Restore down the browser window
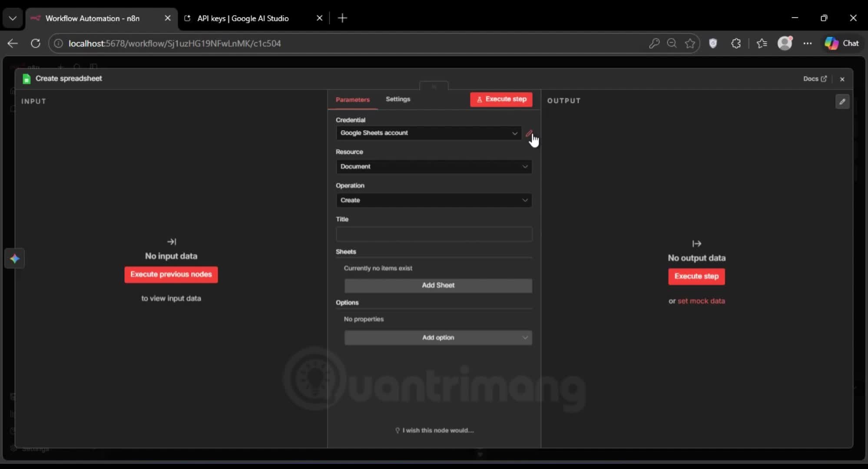868x469 pixels. (824, 18)
